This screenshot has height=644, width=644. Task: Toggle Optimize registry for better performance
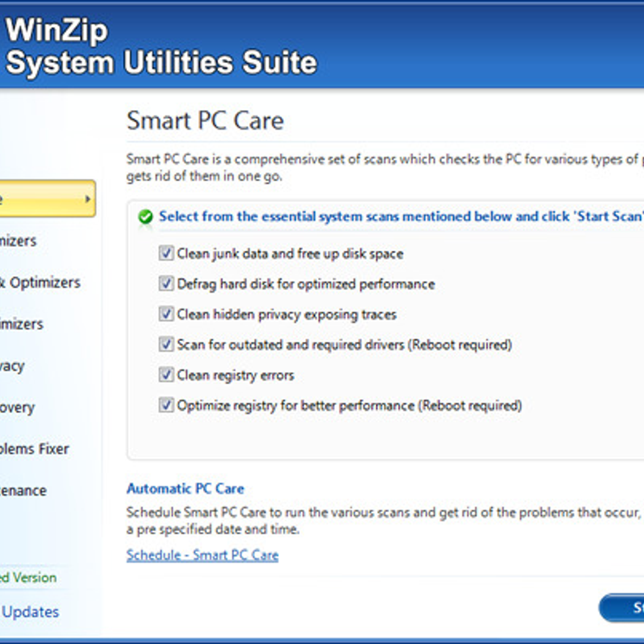tap(166, 405)
